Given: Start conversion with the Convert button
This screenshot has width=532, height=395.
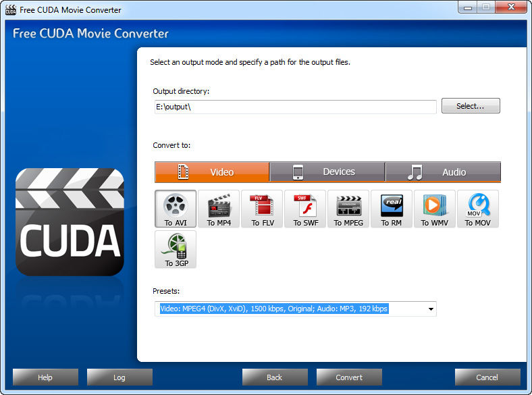Looking at the screenshot, I should (349, 377).
